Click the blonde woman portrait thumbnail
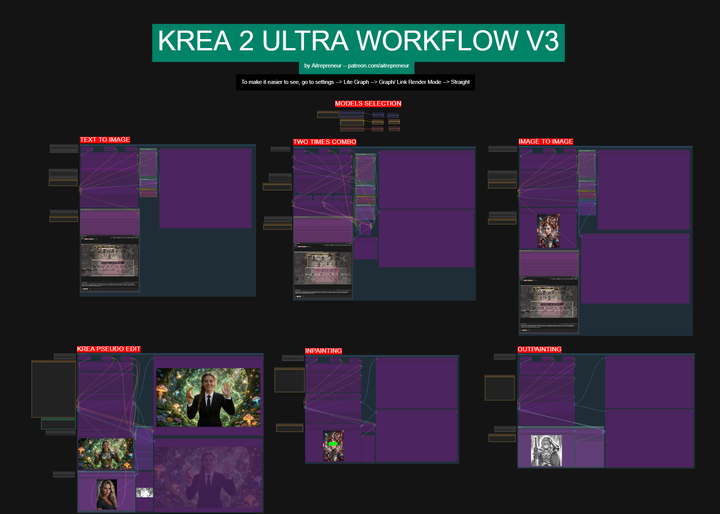720x514 pixels. point(107,494)
